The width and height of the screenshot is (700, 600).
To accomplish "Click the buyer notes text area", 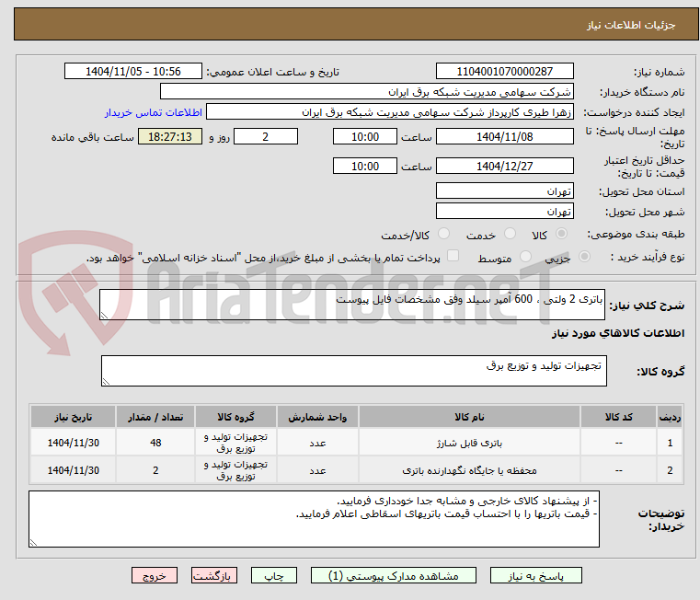I will (314, 519).
